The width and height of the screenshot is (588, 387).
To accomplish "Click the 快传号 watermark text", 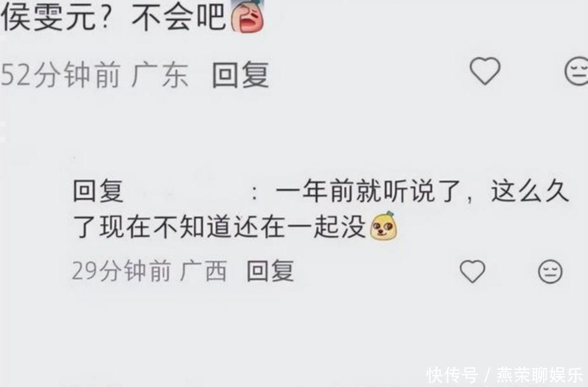I will 453,376.
